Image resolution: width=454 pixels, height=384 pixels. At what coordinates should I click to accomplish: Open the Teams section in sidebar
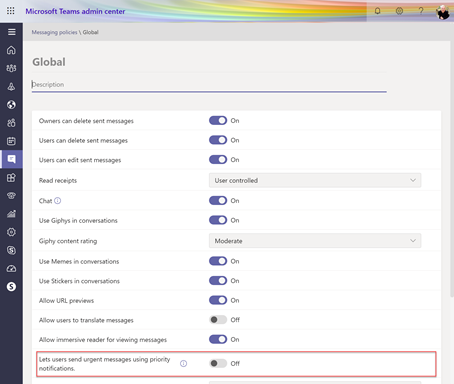point(11,68)
